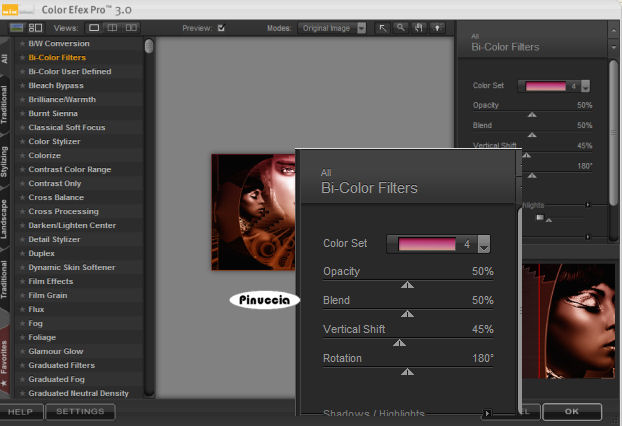Click the background lightbulb icon
622x426 pixels.
[x=437, y=28]
